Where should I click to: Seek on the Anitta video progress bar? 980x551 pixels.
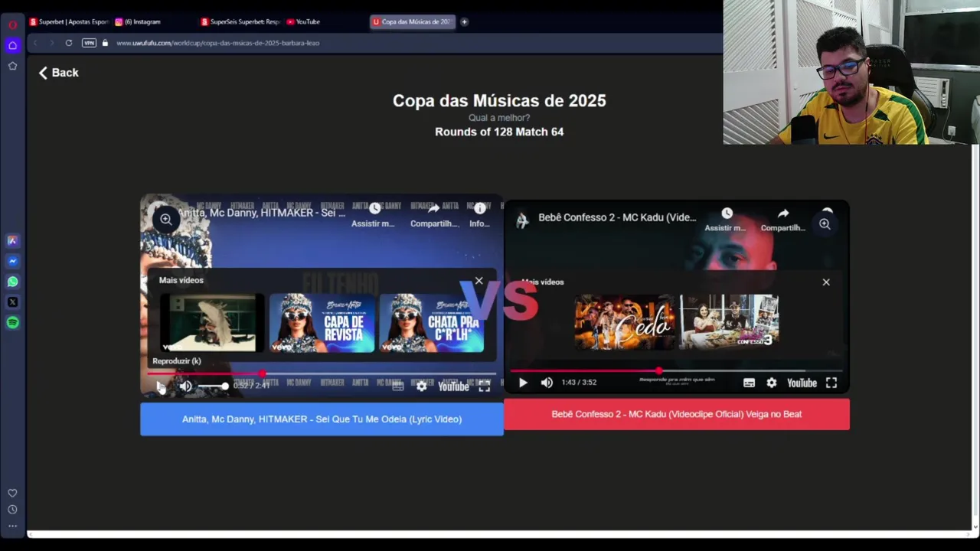point(322,373)
